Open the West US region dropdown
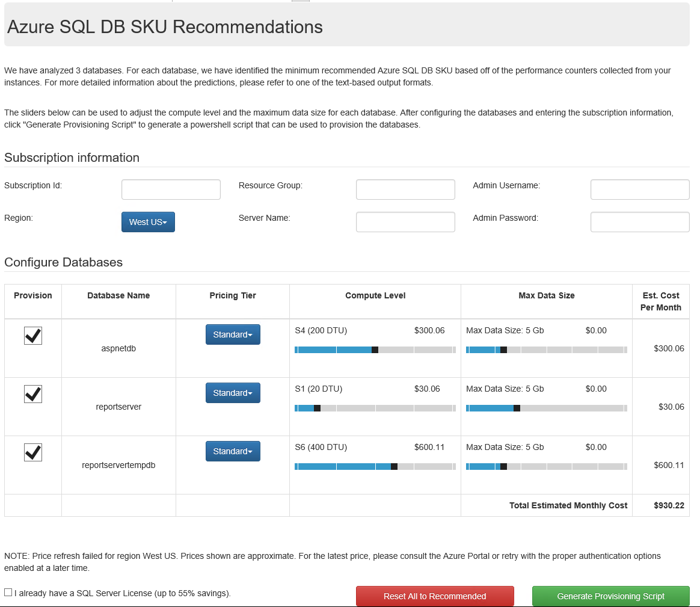 click(148, 222)
